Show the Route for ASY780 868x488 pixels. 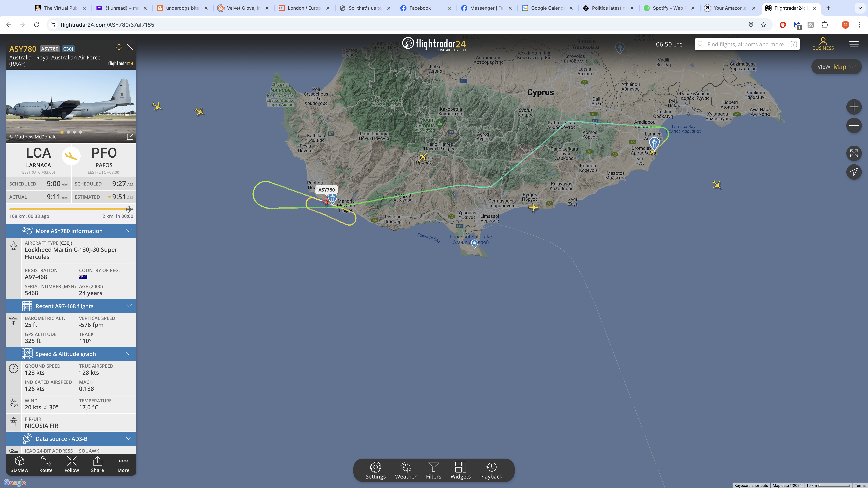[46, 464]
